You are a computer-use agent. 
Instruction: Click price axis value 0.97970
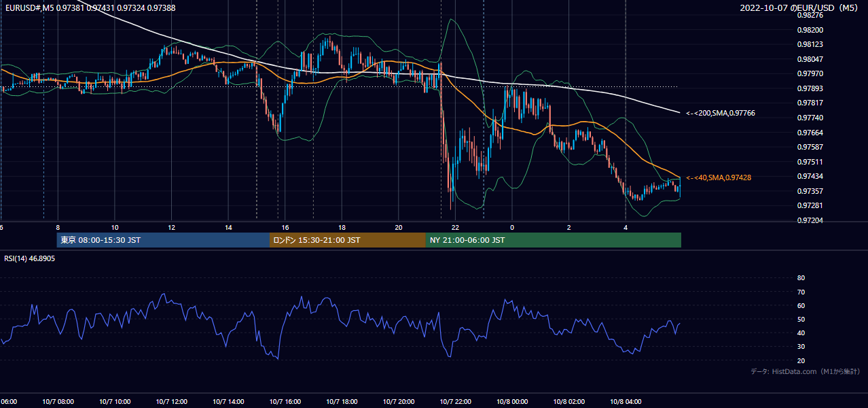pyautogui.click(x=810, y=73)
